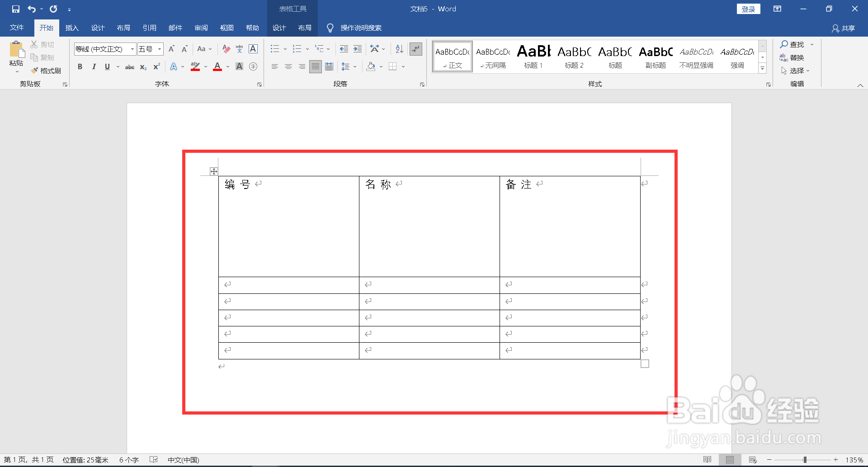
Task: Click the Sort A-Z icon
Action: (x=399, y=49)
